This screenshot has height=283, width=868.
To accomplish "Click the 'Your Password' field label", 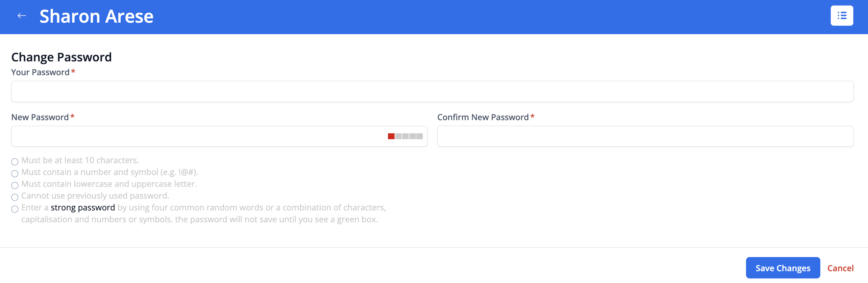I will [x=40, y=72].
